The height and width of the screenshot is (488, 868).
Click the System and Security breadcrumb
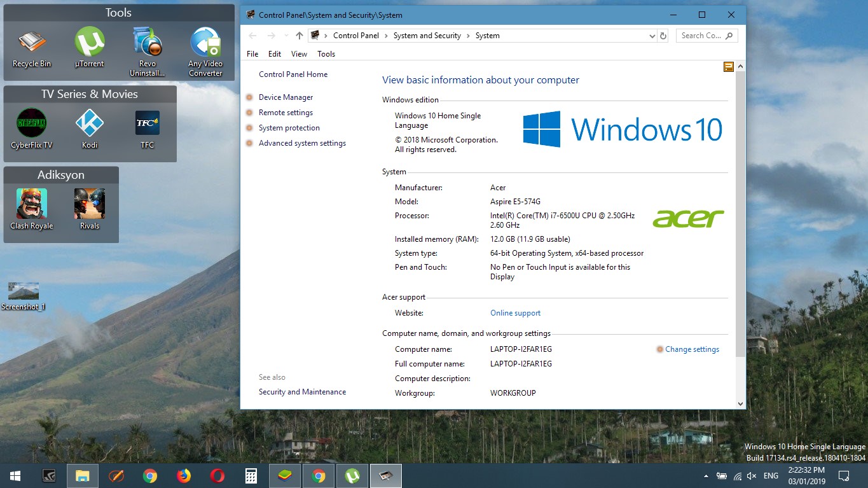click(427, 36)
